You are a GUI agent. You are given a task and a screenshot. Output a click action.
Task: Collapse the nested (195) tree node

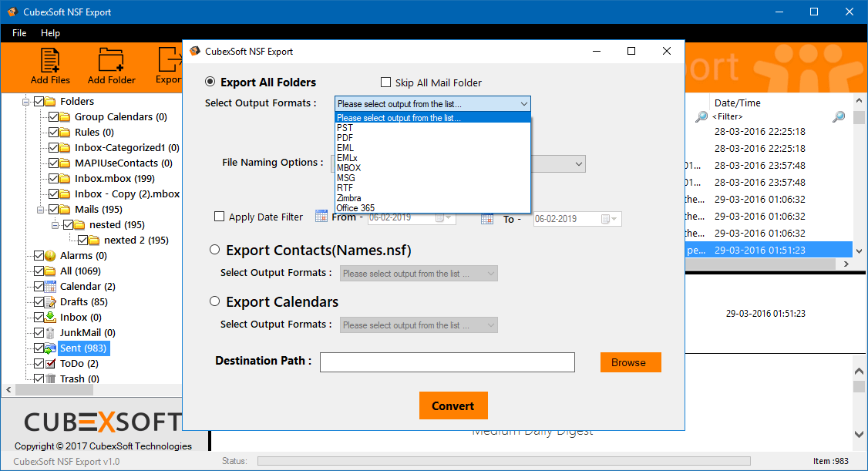pos(55,225)
